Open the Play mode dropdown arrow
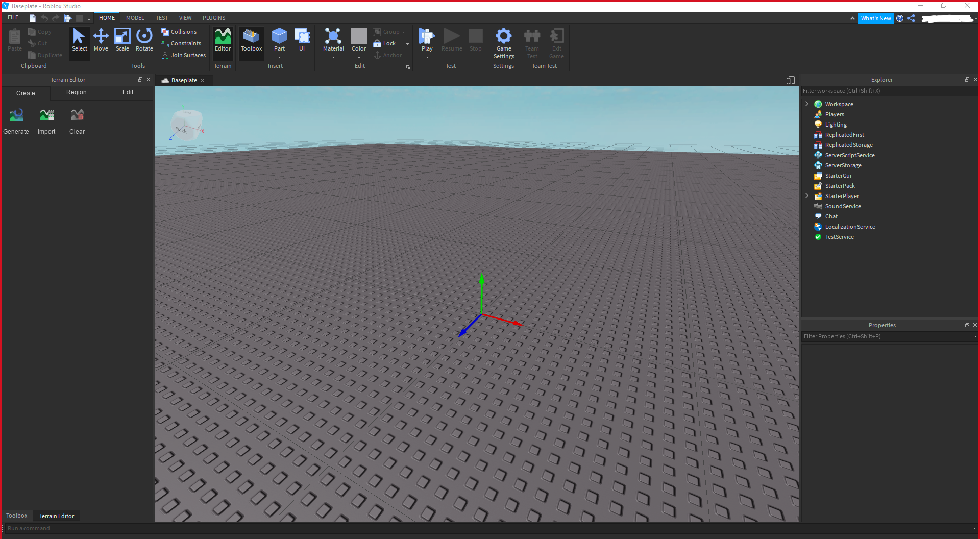The height and width of the screenshot is (539, 980). point(427,57)
